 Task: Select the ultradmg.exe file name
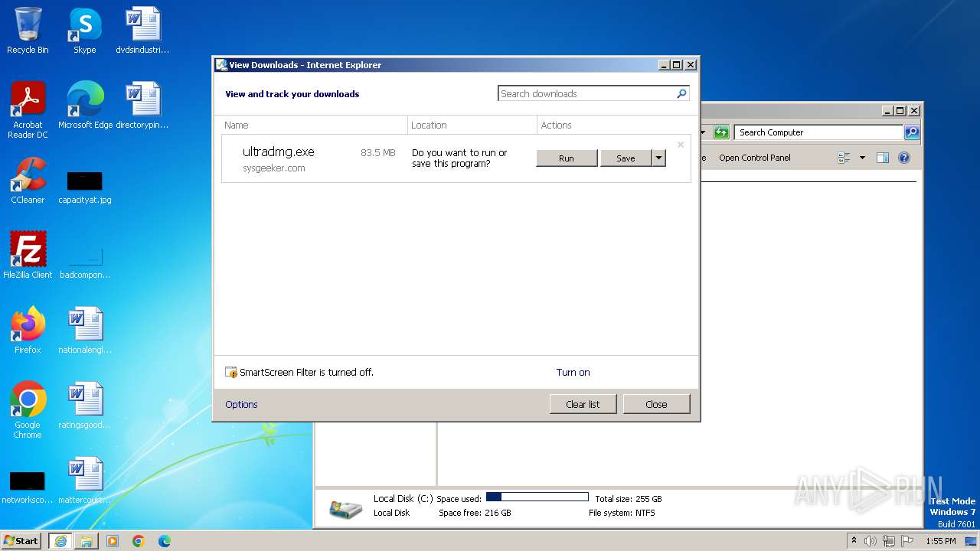279,152
